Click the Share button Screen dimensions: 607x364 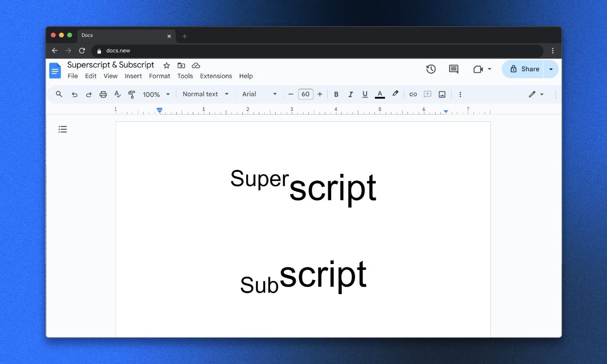point(523,69)
